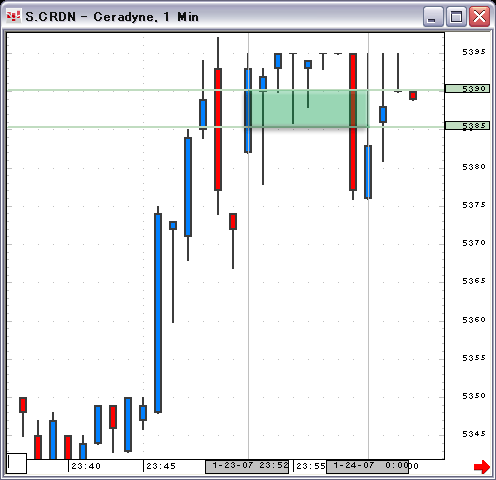The width and height of the screenshot is (496, 480).
Task: Click the 5345 price axis value
Action: (474, 434)
